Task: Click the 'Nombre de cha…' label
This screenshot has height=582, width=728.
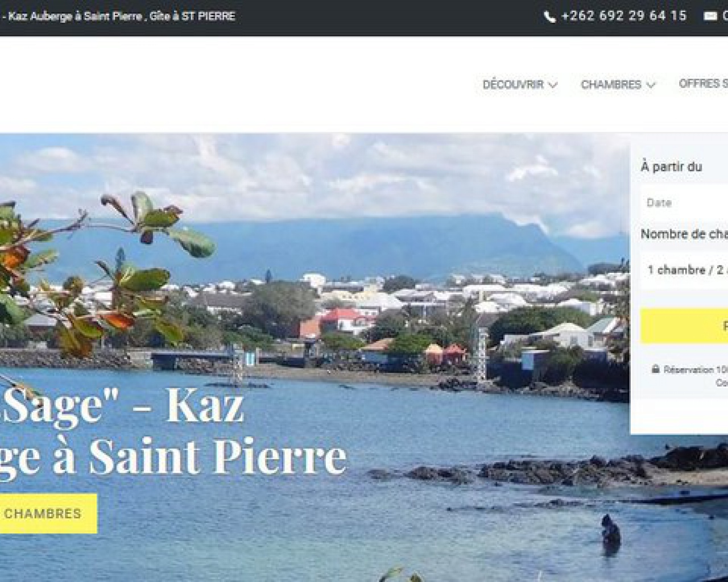Action: click(684, 234)
